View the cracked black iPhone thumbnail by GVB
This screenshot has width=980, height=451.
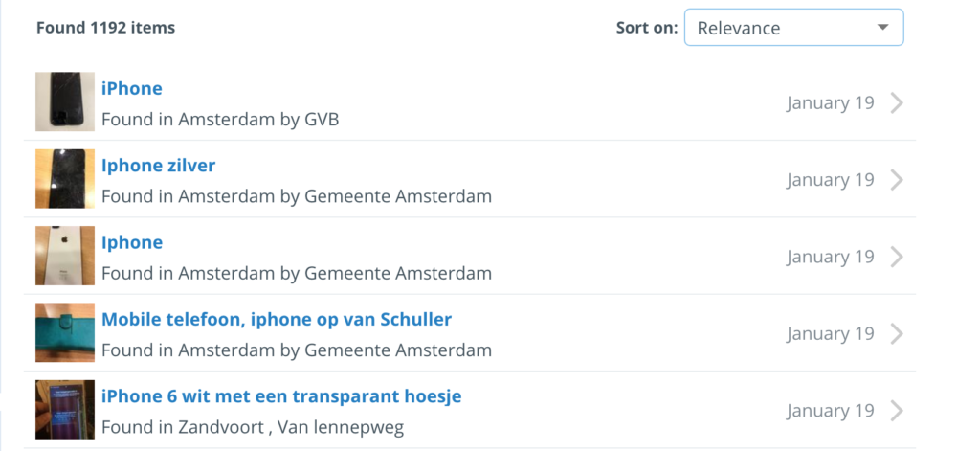tap(65, 101)
